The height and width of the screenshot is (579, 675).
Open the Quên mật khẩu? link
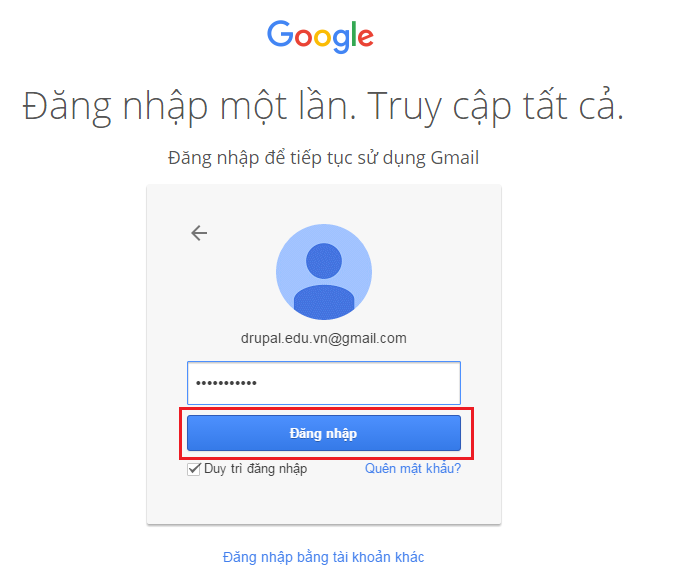413,468
